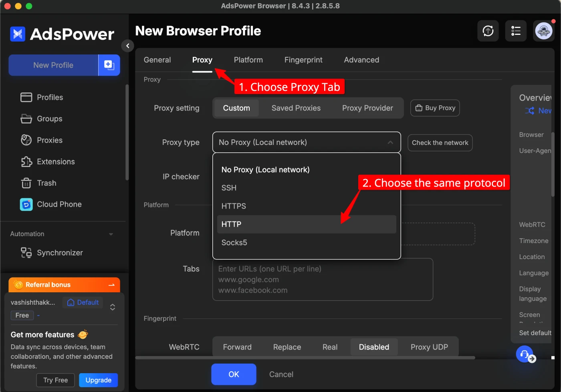Click the update/refresh icon in header

tap(488, 31)
